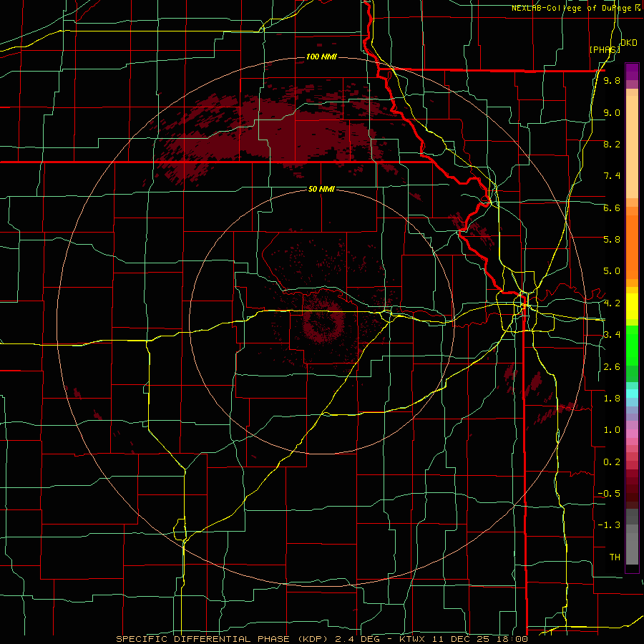Viewport: 644px width, 644px height.
Task: Click the 1.0 scale value
Action: tap(612, 430)
